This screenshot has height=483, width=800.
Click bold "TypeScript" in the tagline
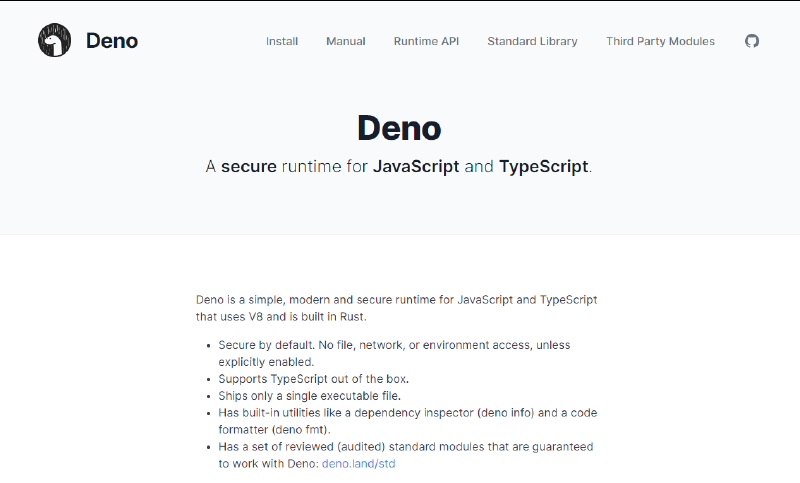click(x=543, y=167)
